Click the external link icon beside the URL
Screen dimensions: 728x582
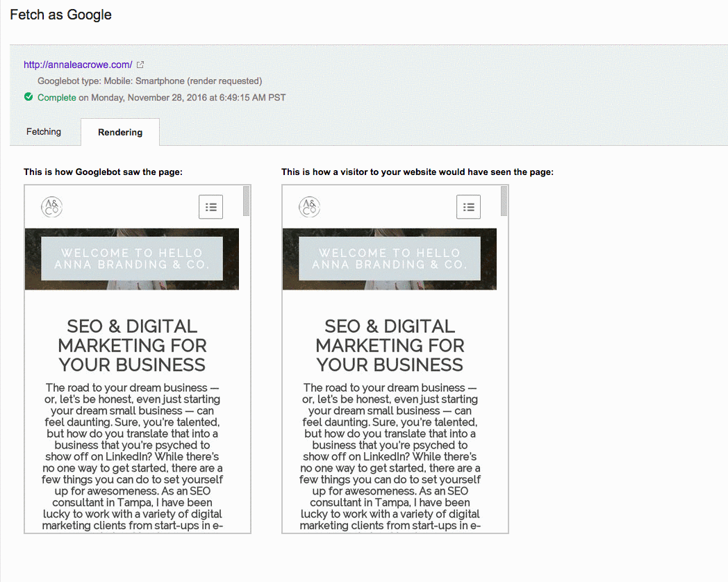(x=140, y=65)
